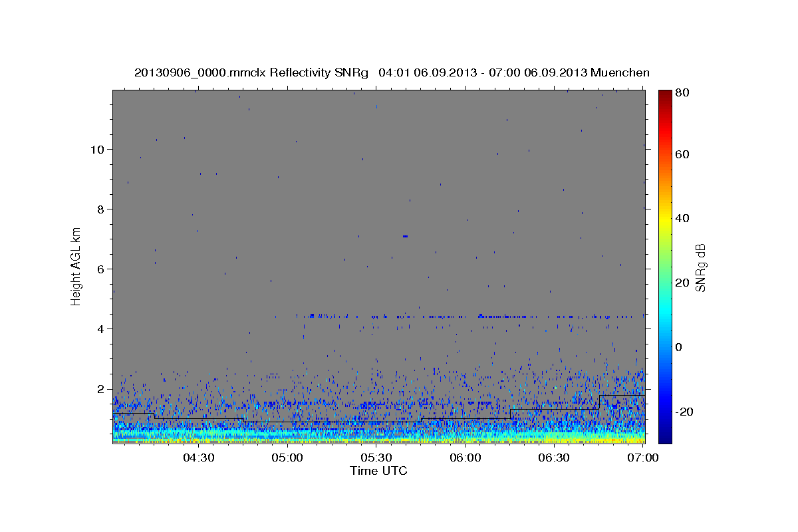Click the 05:00 time tick label

[x=287, y=458]
